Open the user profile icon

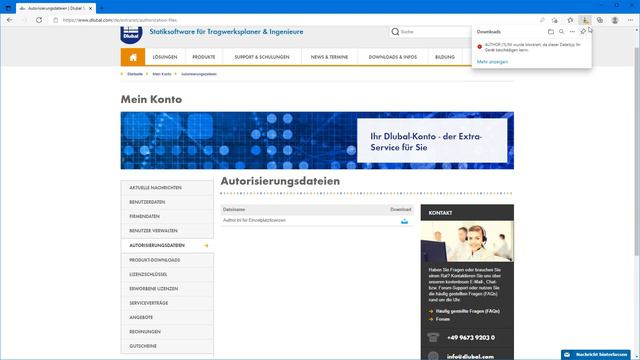(x=615, y=20)
